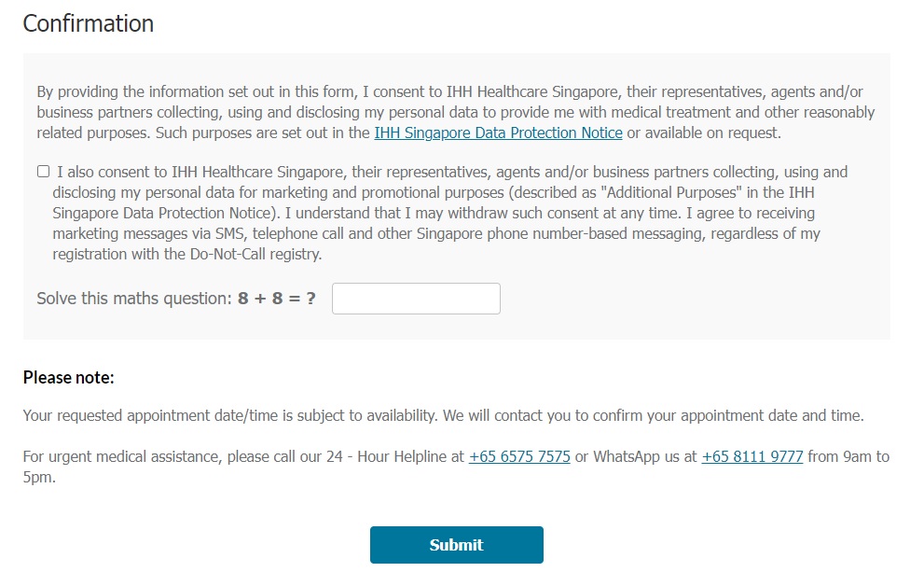Viewport: 924px width, 572px height.
Task: Click the Confirmation heading
Action: pos(89,24)
